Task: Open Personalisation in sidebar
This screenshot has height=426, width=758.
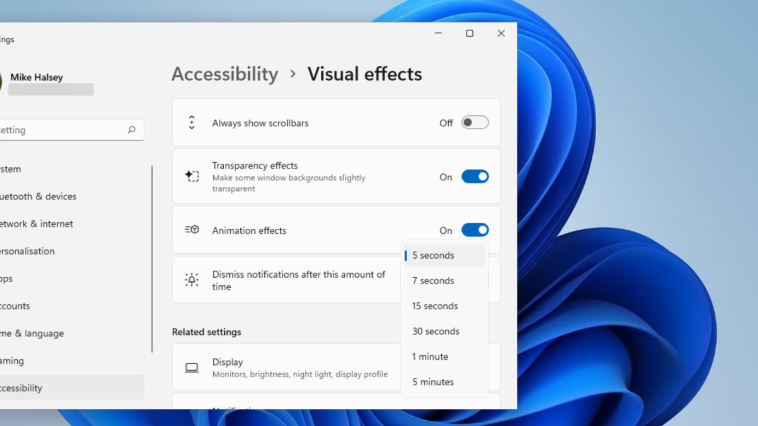Action: point(72,251)
